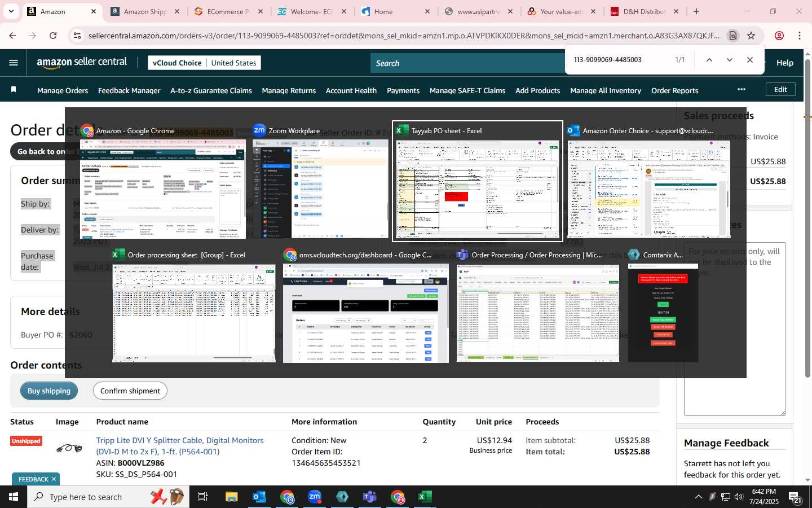Click the address bar URL
Image resolution: width=812 pixels, height=508 pixels.
[404, 36]
